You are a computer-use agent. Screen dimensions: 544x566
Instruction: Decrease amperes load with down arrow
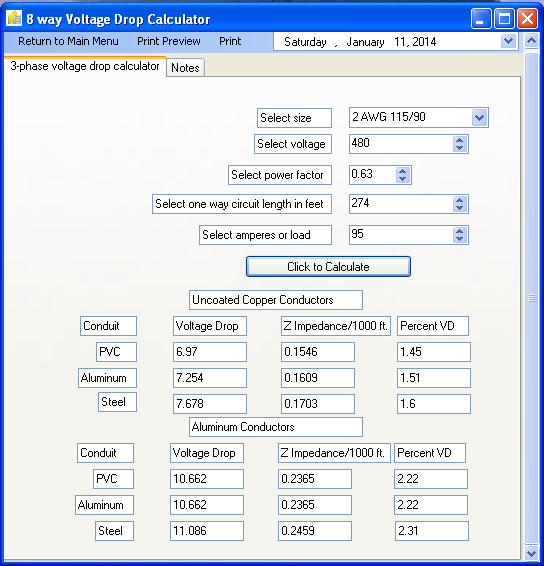tap(460, 239)
